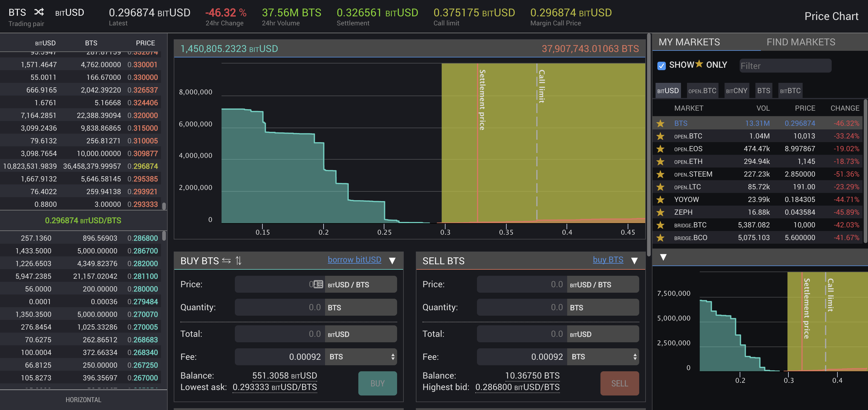Toggle the star for OPEN.ETH market row
The height and width of the screenshot is (410, 868).
(x=660, y=161)
